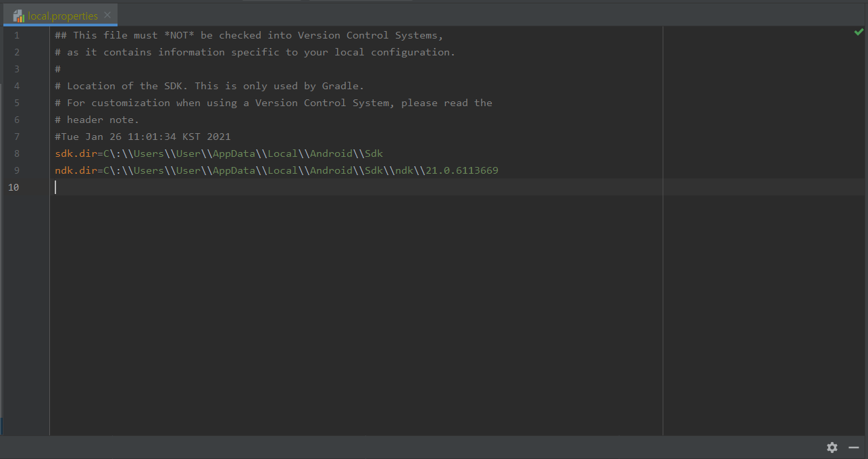
Task: Hide the panel with the minus icon
Action: coord(854,448)
